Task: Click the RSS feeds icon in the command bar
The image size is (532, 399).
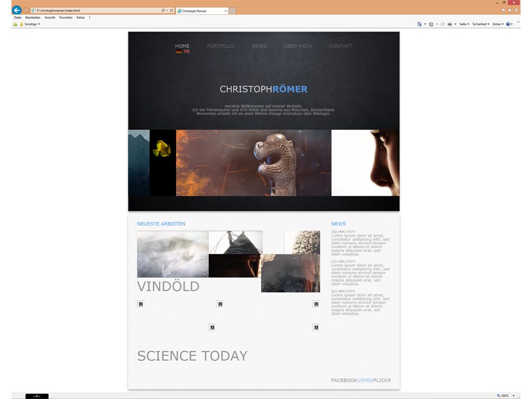Action: tap(431, 24)
